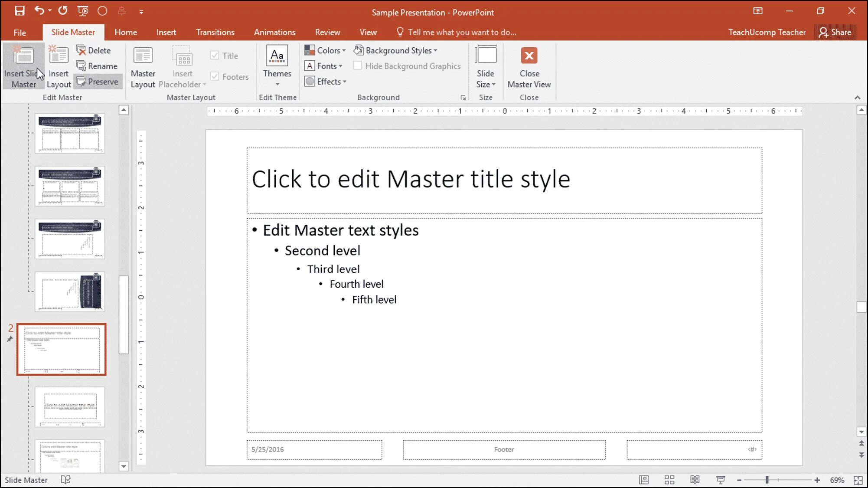Screen dimensions: 868x488
Task: Switch to Slide Sorter view in status bar
Action: 669,480
